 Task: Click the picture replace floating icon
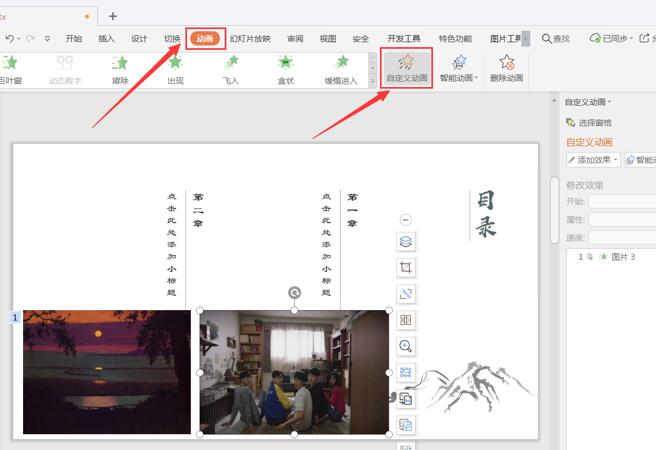[x=406, y=399]
